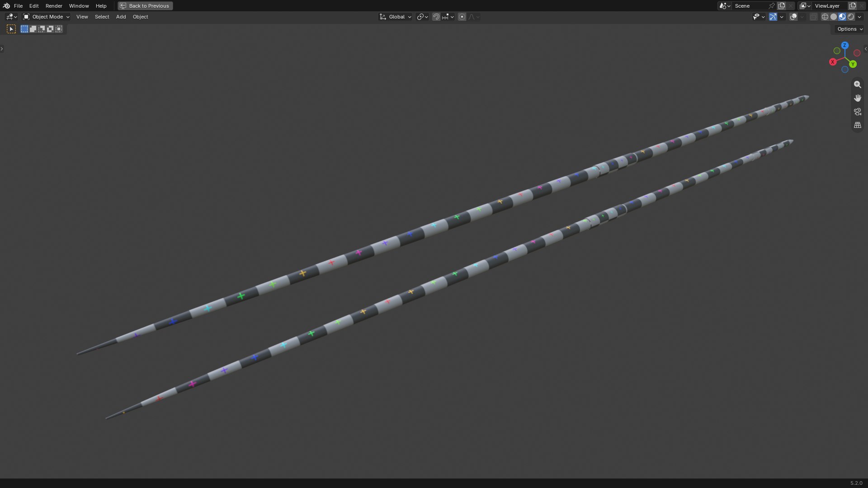Viewport: 868px width, 488px height.
Task: Toggle the Snap magnet icon
Action: (x=436, y=17)
